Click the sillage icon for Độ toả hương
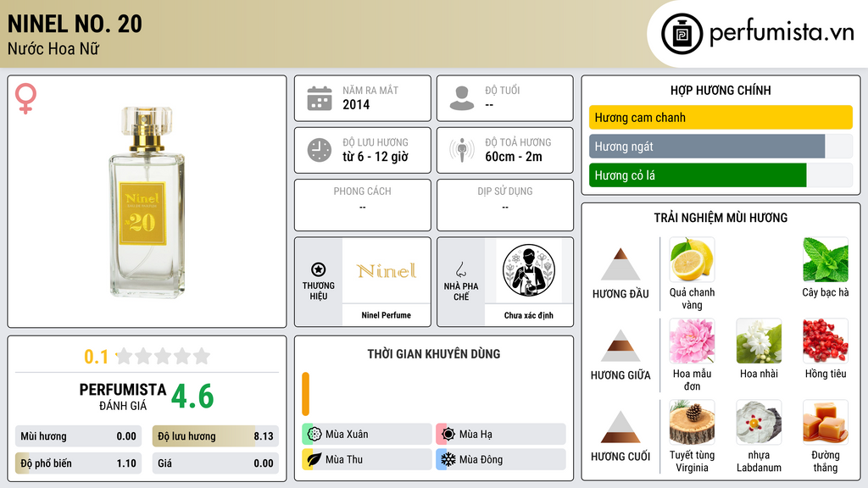The image size is (868, 488). pos(462,150)
